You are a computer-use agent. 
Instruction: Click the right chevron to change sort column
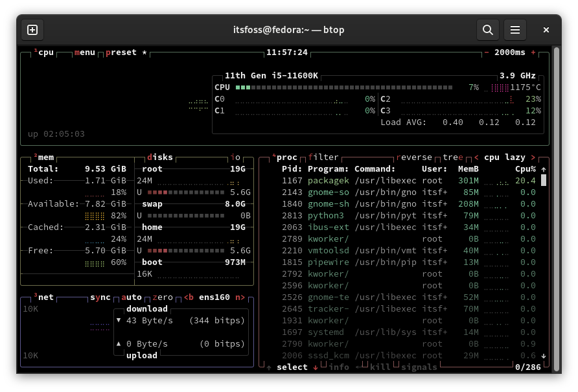tap(533, 157)
